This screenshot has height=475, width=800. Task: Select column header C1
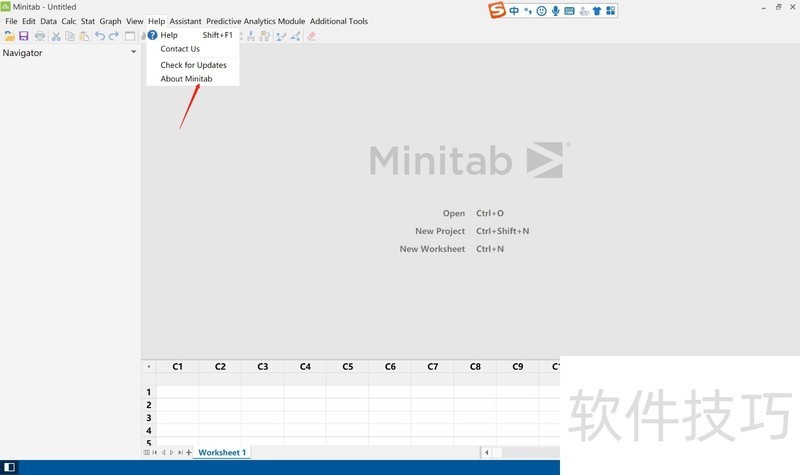[178, 366]
